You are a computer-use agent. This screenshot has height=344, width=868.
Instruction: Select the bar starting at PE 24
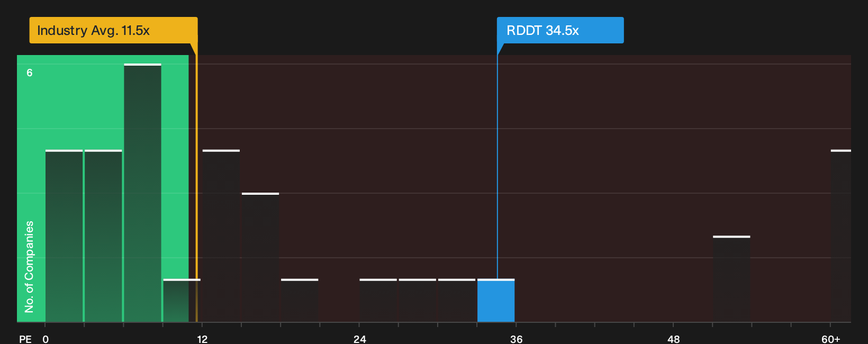(x=378, y=301)
